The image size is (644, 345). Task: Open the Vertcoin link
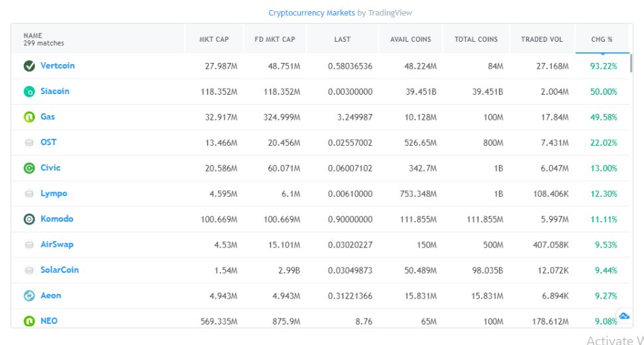[x=58, y=66]
